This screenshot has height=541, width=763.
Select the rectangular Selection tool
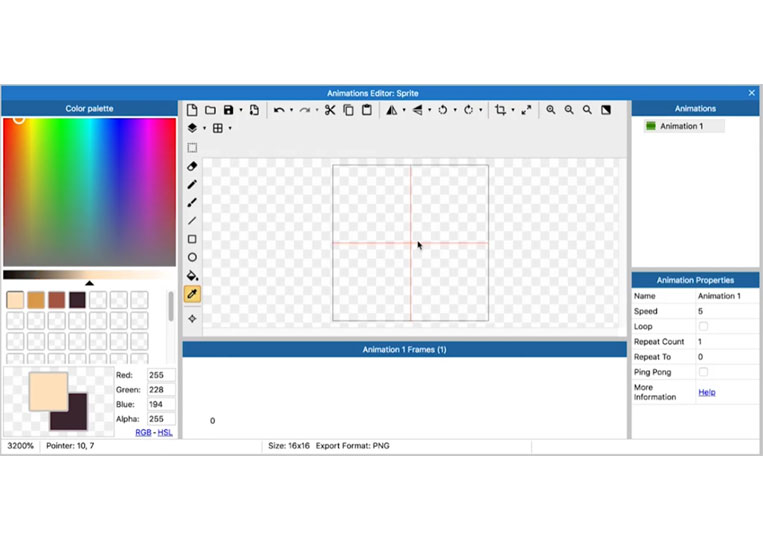pos(192,147)
